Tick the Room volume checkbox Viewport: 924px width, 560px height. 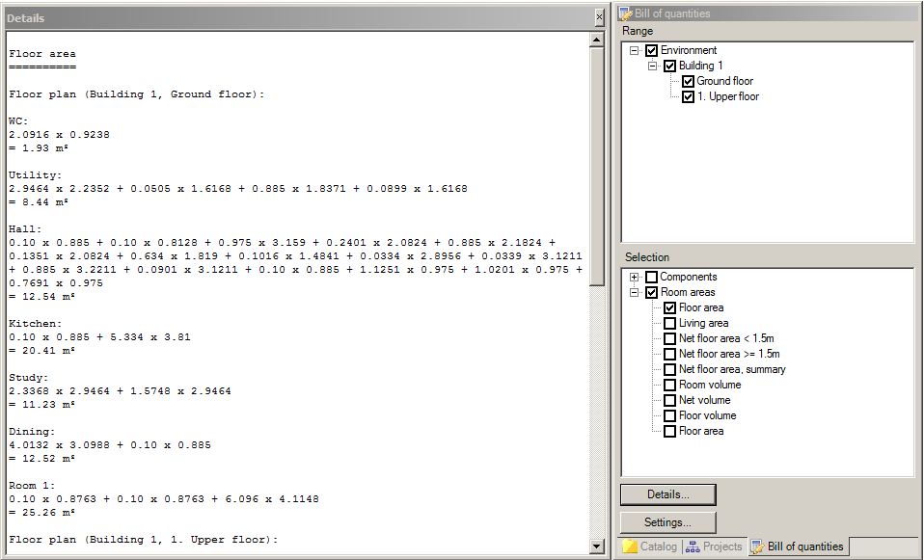point(669,386)
